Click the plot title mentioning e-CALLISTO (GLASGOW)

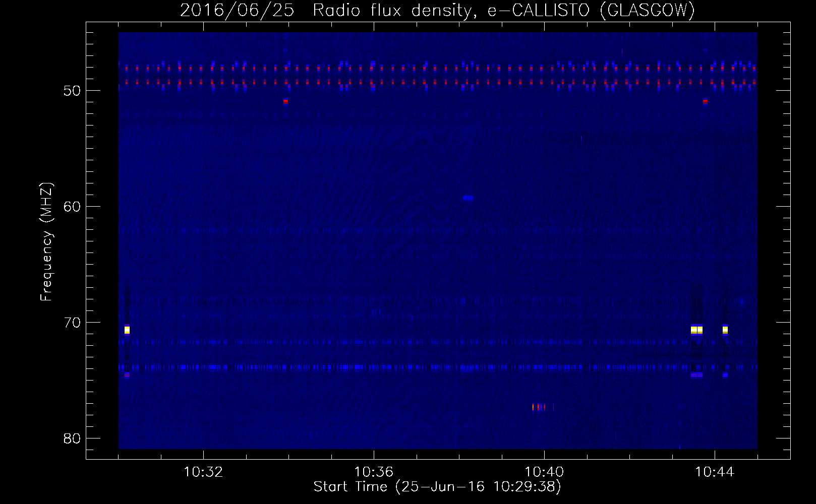437,10
